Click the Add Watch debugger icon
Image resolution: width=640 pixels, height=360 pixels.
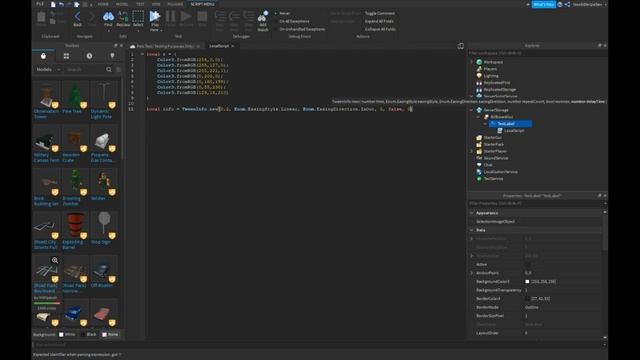coord(263,17)
